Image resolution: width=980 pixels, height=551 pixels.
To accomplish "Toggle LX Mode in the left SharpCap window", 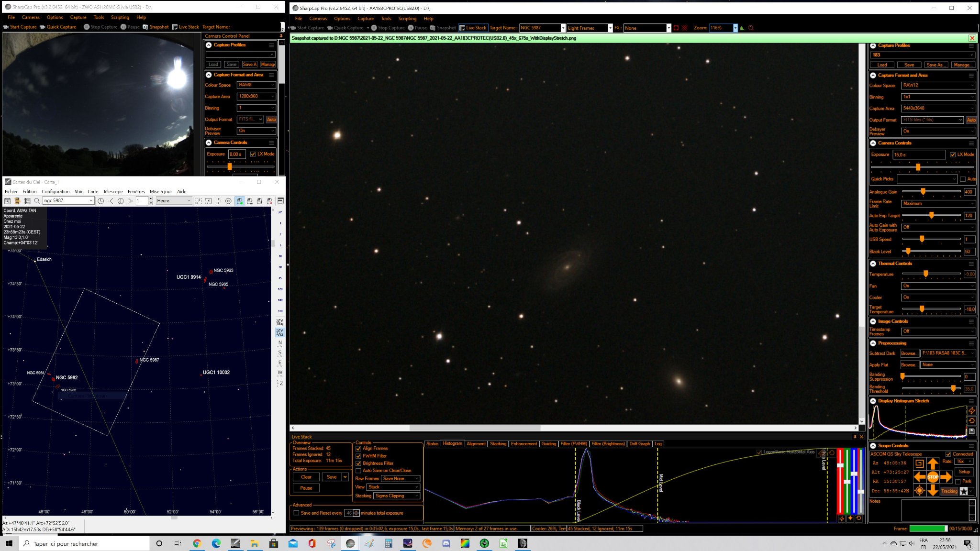I will (253, 154).
